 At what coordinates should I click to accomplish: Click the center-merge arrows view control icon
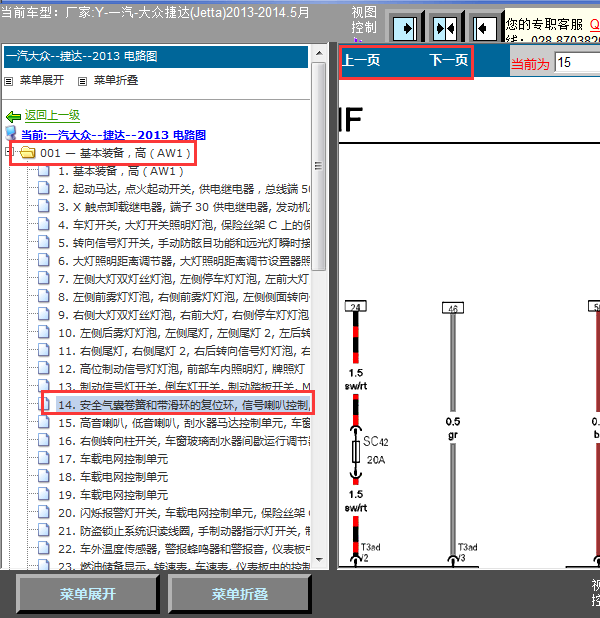tap(444, 28)
